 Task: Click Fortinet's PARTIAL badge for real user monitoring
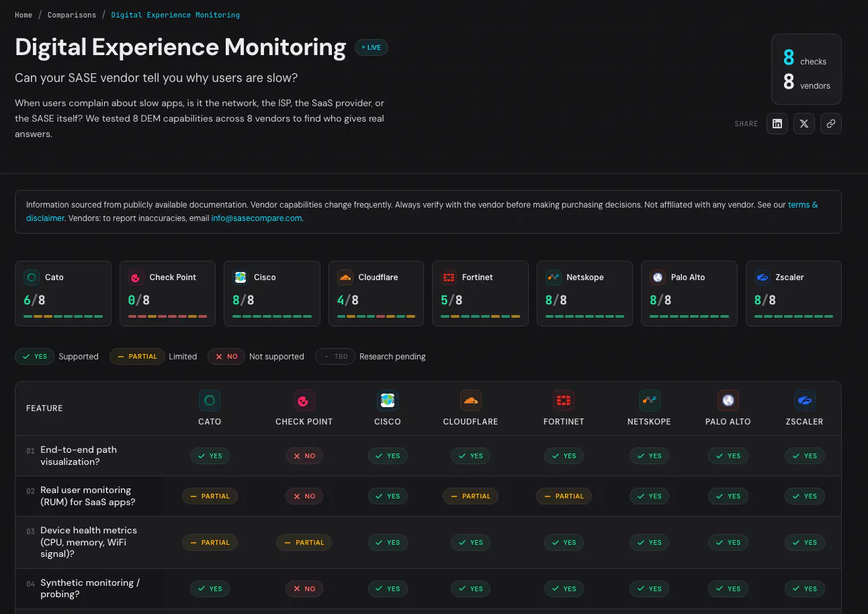coord(564,496)
